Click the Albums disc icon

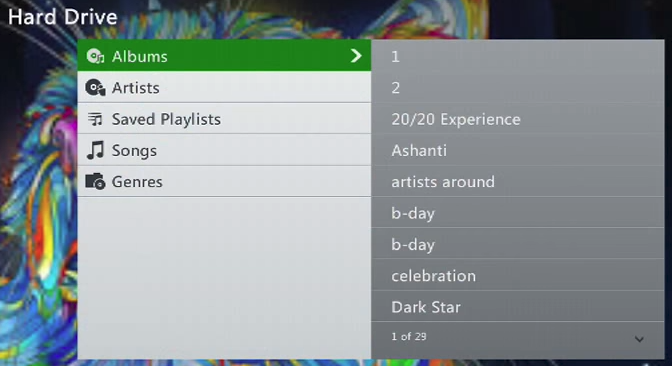[95, 56]
